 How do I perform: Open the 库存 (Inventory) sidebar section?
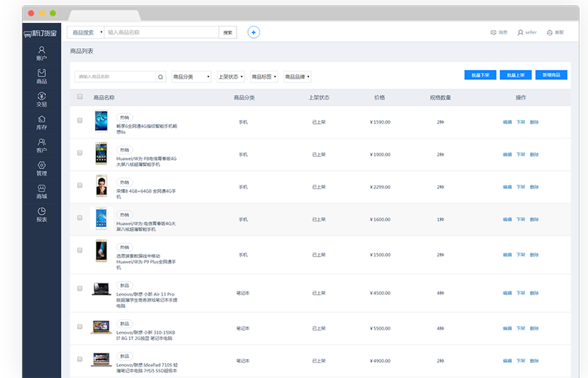[x=41, y=122]
